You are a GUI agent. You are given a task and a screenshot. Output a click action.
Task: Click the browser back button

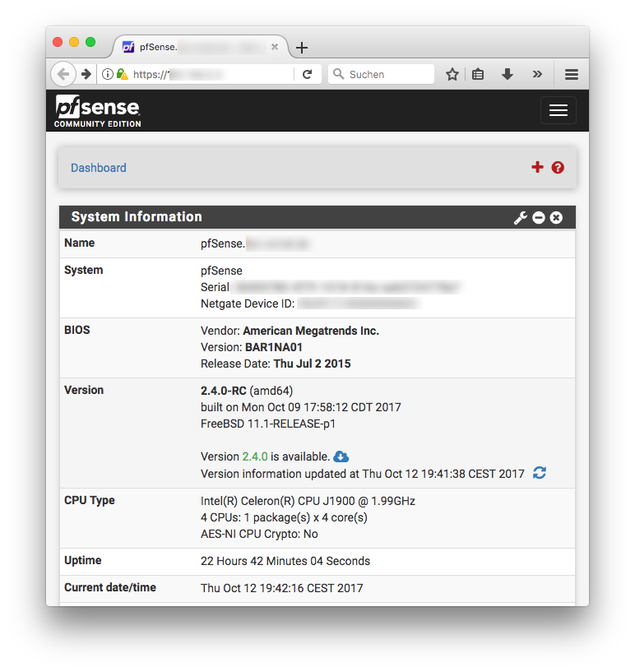(x=63, y=74)
